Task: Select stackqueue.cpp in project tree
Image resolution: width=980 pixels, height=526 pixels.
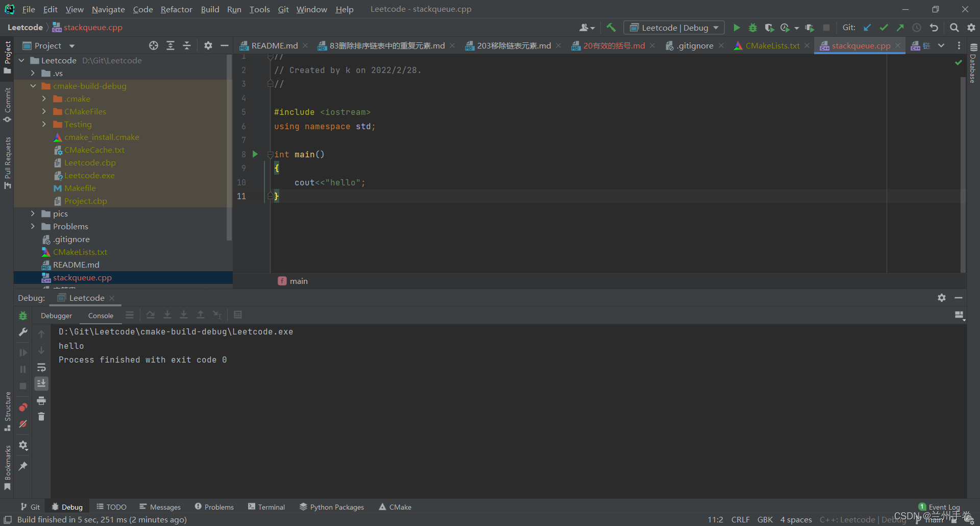Action: coord(123,277)
